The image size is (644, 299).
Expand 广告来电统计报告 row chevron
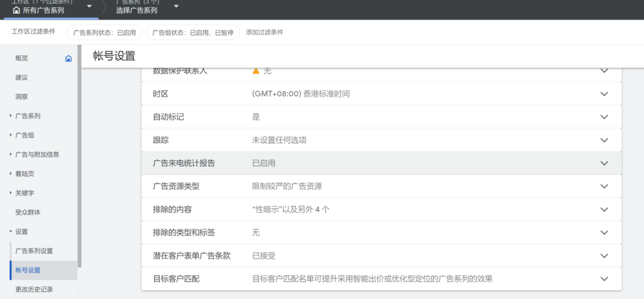(604, 163)
